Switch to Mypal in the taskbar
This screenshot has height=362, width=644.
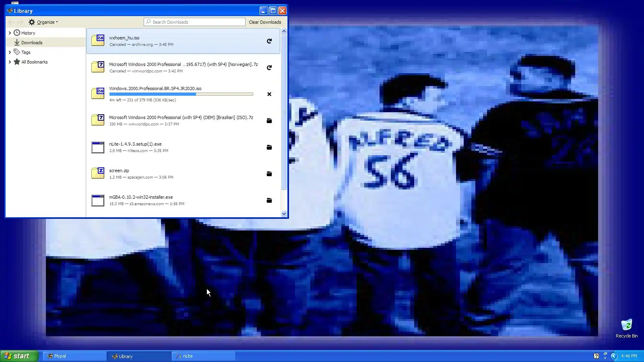pyautogui.click(x=74, y=356)
